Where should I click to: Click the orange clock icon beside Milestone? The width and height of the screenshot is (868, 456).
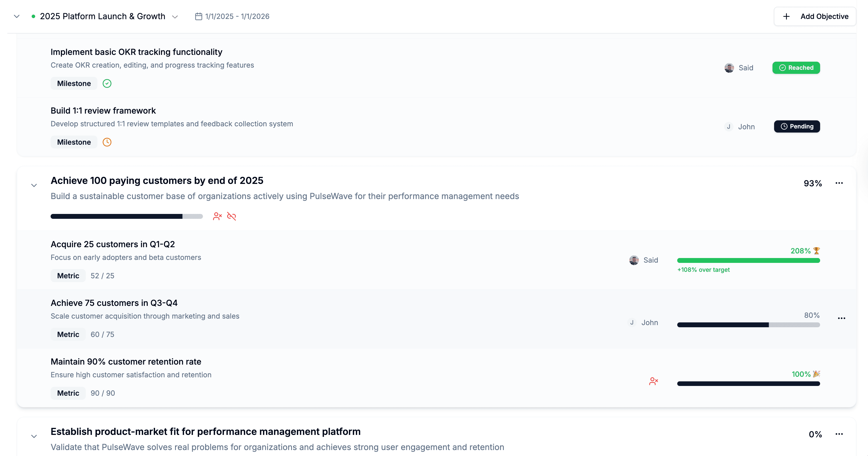point(107,142)
